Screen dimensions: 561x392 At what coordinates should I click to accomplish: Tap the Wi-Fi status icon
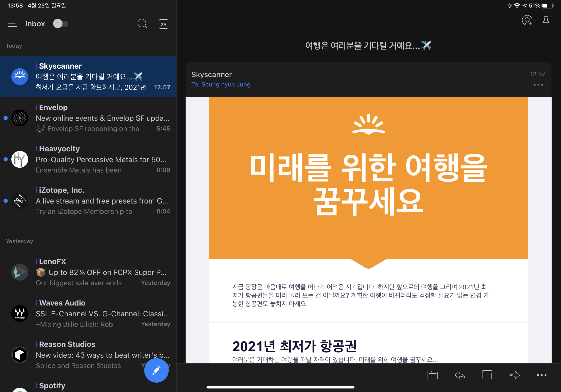tap(517, 5)
